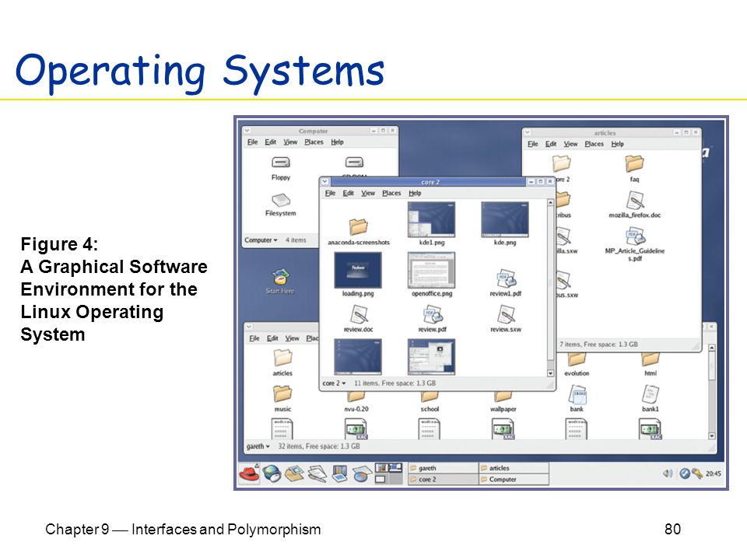
Task: Click '32 items, Free space: 1.3 GB' status text
Action: 319,446
